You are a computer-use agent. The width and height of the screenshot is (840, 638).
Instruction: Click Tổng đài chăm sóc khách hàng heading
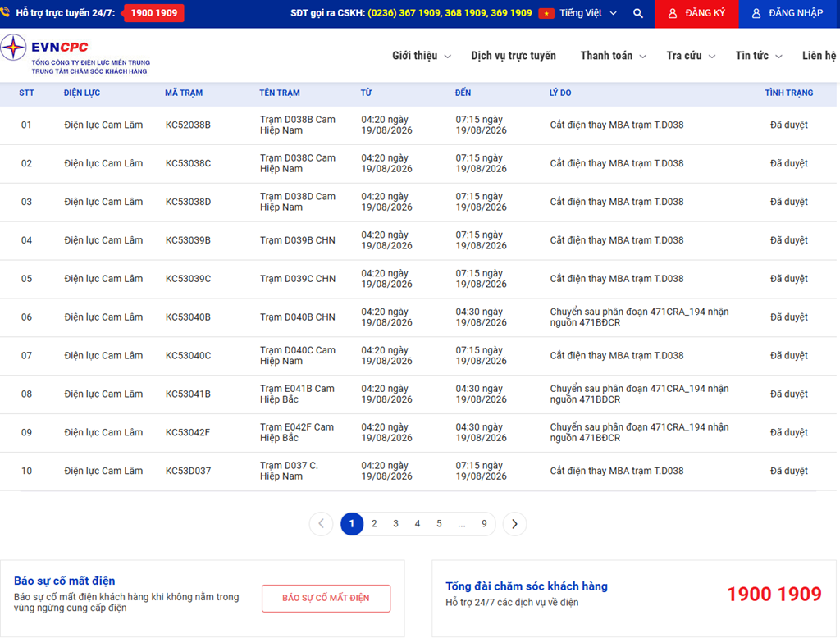click(527, 586)
